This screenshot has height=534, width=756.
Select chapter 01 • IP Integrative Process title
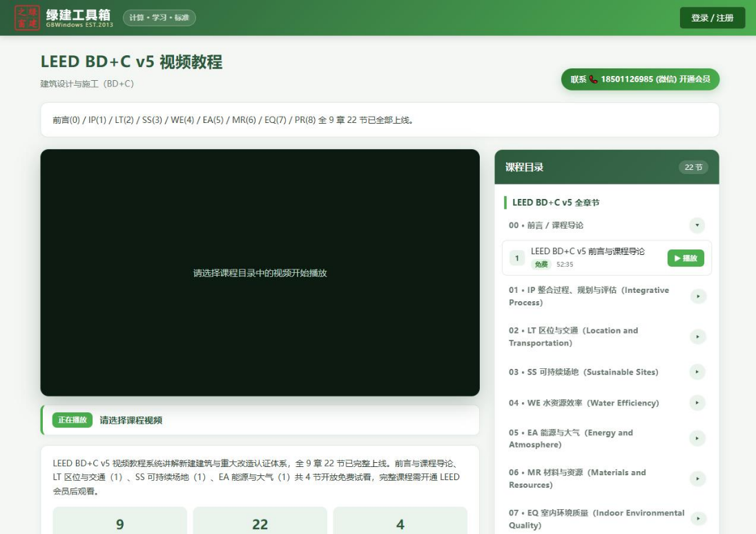[589, 296]
